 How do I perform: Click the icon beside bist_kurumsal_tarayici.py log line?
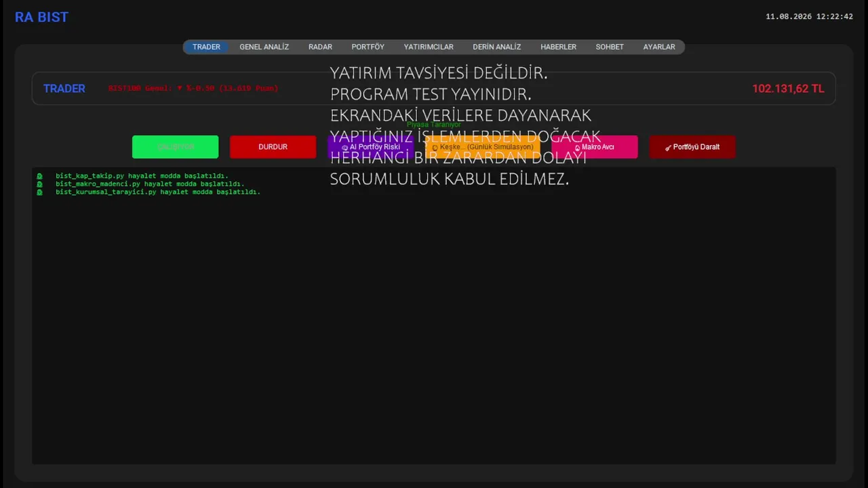pyautogui.click(x=39, y=192)
